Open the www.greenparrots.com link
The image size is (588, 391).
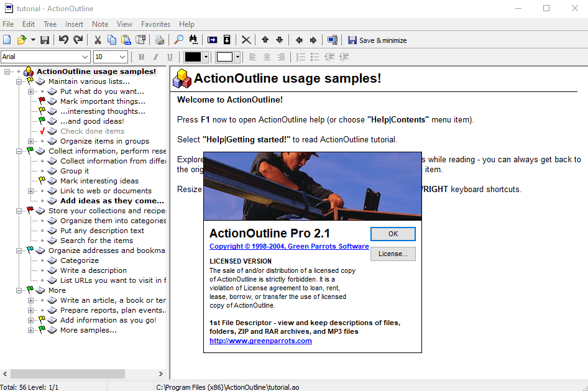tap(260, 341)
